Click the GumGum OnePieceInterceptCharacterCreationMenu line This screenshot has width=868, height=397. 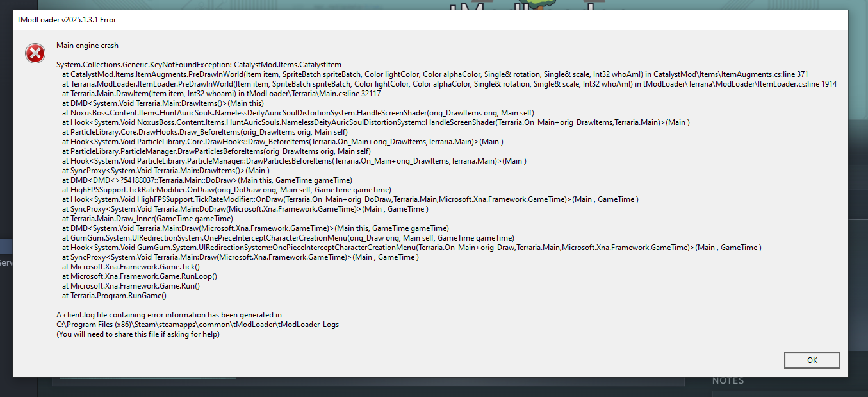click(x=288, y=238)
